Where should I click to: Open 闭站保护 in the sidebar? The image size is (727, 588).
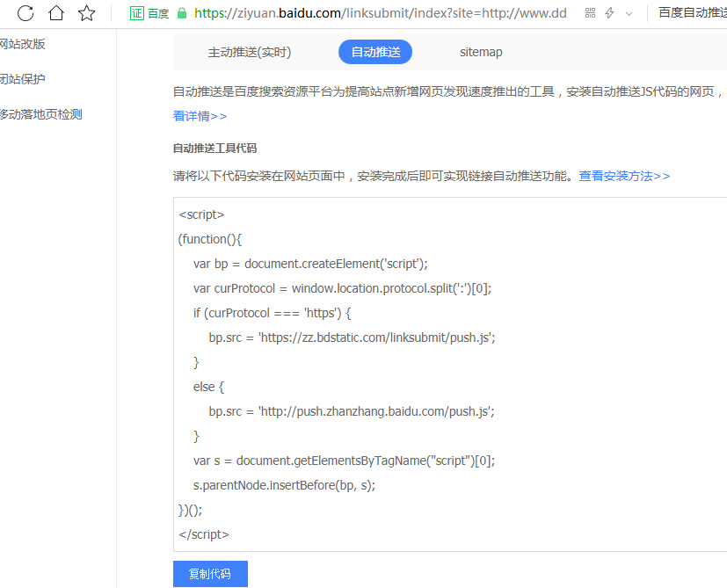tap(22, 79)
